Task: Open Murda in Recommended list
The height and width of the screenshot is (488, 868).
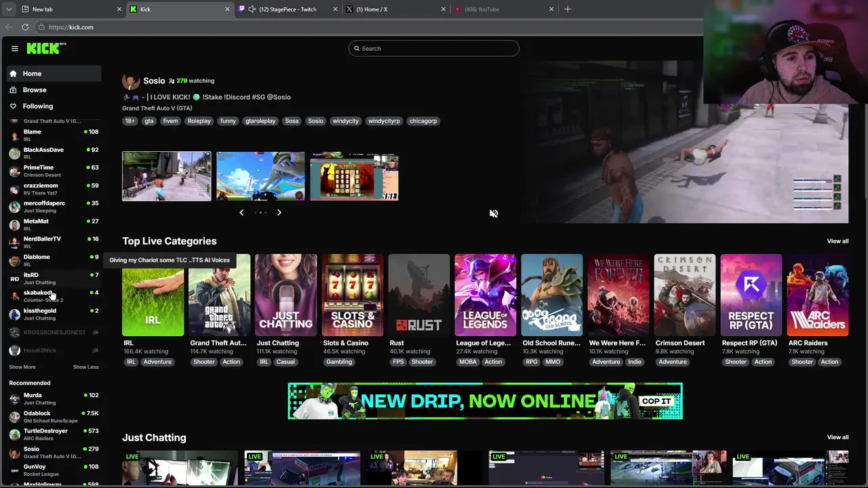Action: coord(54,399)
